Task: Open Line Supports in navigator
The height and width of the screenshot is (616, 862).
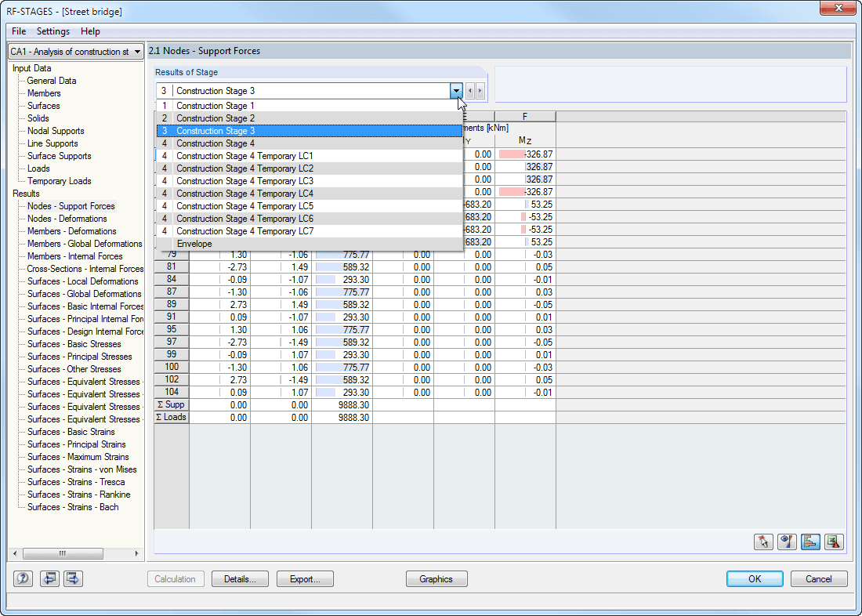Action: pyautogui.click(x=53, y=143)
